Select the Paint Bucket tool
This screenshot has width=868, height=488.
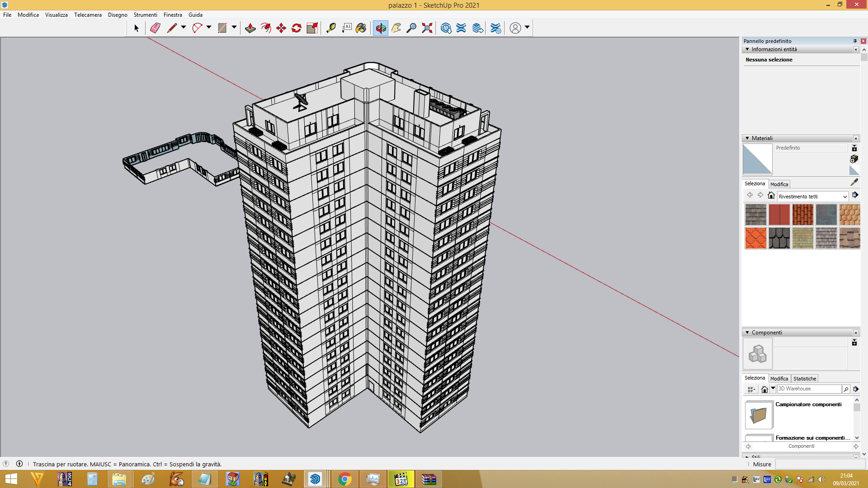(361, 28)
